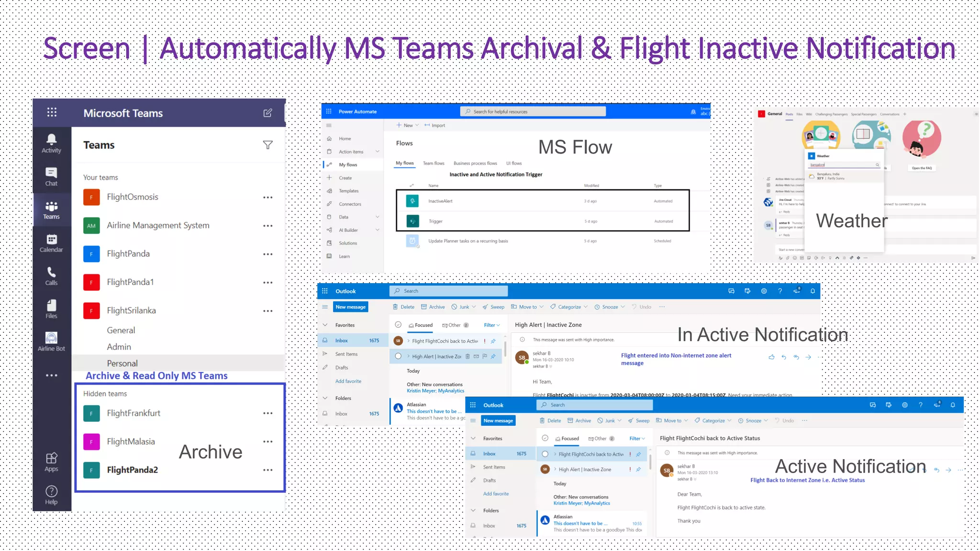Click the Teams filter funnel icon
980x551 pixels.
click(268, 145)
